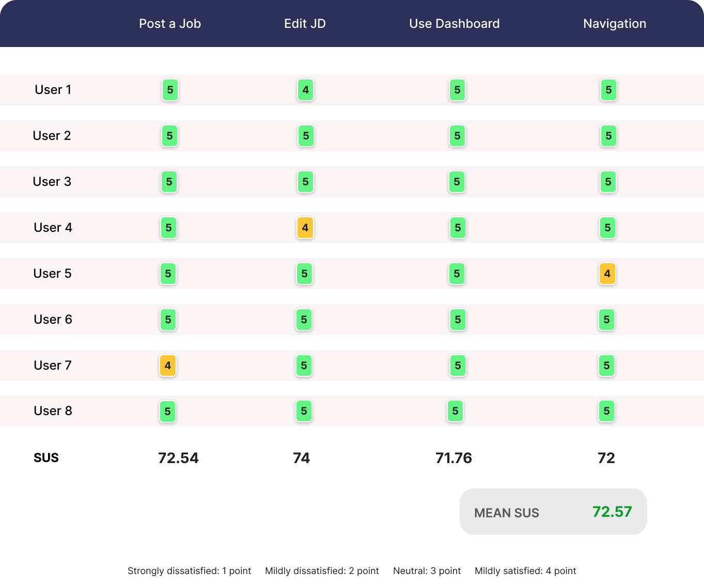Click User 4's yellow Edit JD score badge

pos(305,228)
